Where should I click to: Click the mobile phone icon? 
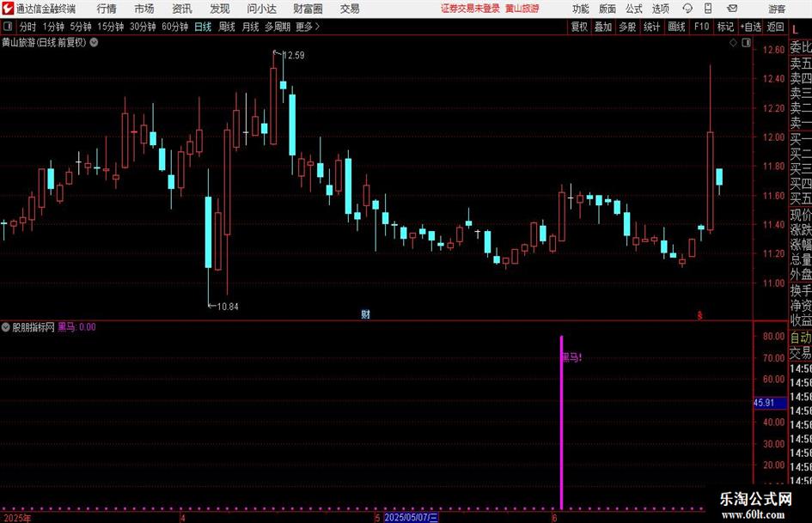point(708,9)
